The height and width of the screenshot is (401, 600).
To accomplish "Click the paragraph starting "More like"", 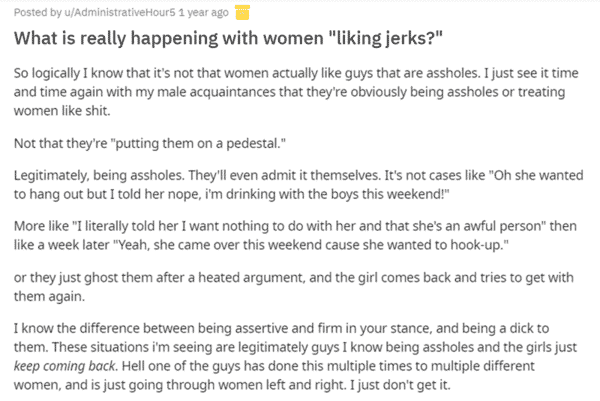I will 295,235.
